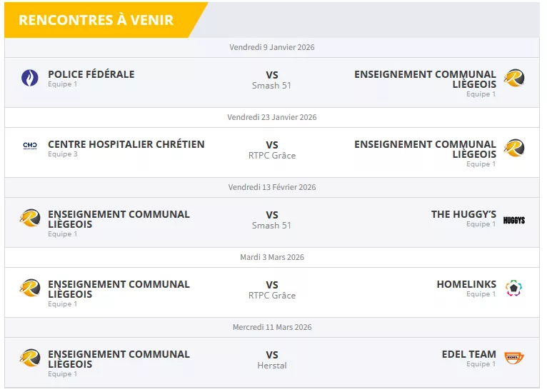Click RTPC Grâce venue in Homelinks match
Viewport: 547px width, 392px height.
[x=272, y=296]
